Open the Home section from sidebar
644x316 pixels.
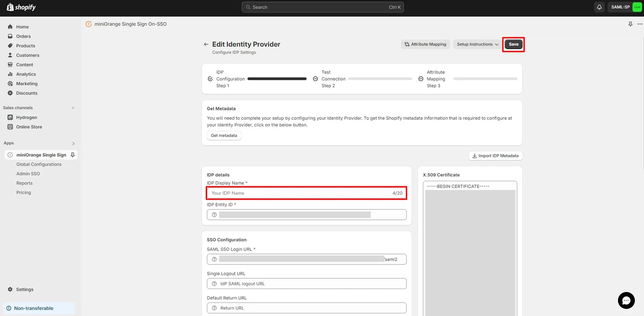[x=22, y=27]
